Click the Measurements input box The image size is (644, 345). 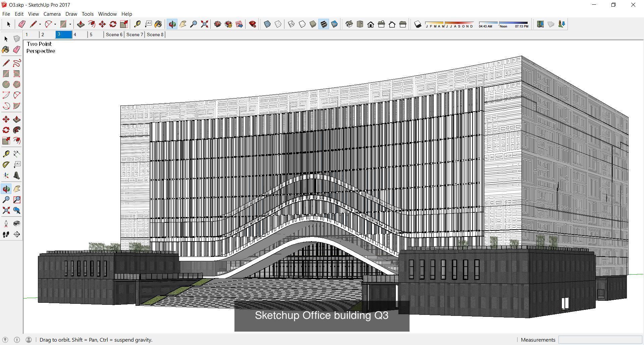(x=599, y=340)
